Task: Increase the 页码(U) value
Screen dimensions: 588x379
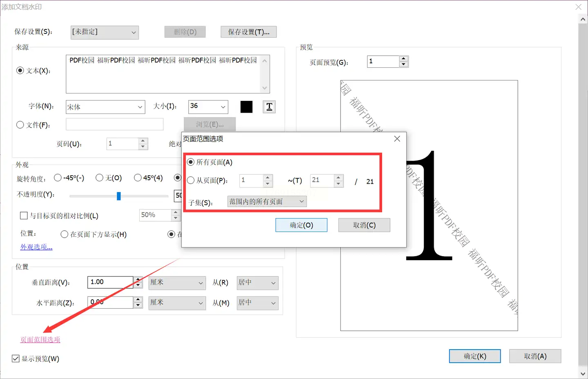Action: click(143, 141)
